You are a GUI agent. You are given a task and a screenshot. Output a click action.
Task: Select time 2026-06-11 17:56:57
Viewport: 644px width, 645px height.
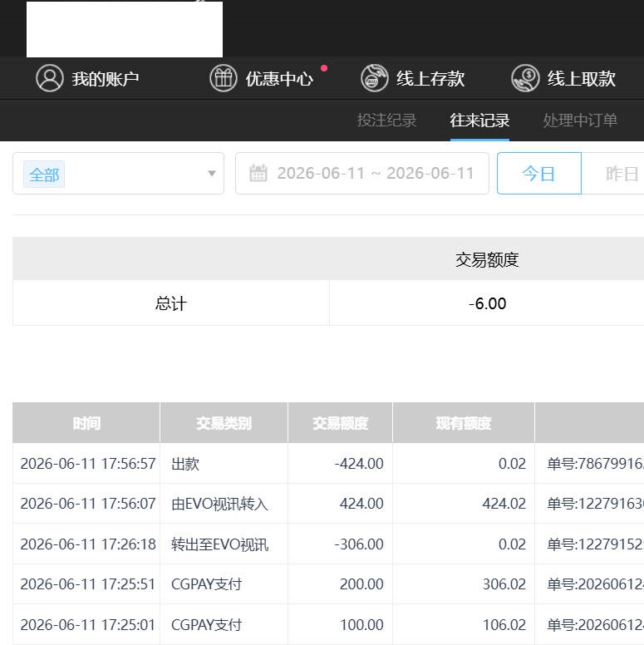88,464
